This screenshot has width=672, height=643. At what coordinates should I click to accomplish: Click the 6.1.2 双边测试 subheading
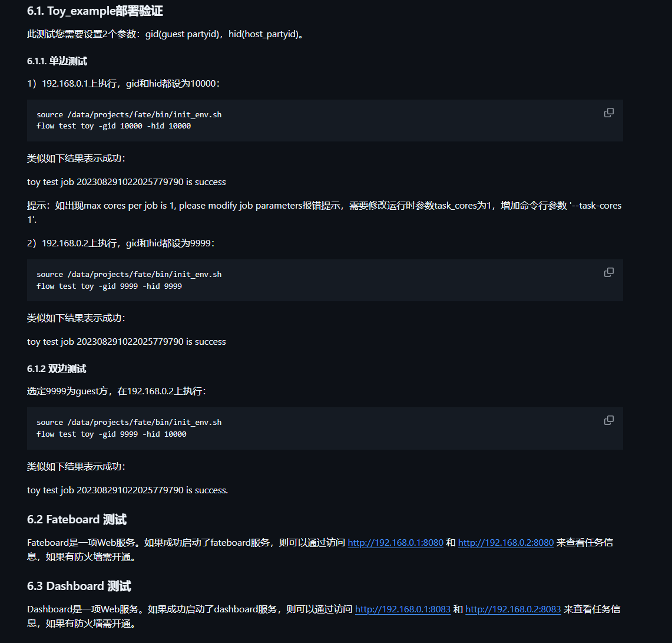pos(57,369)
